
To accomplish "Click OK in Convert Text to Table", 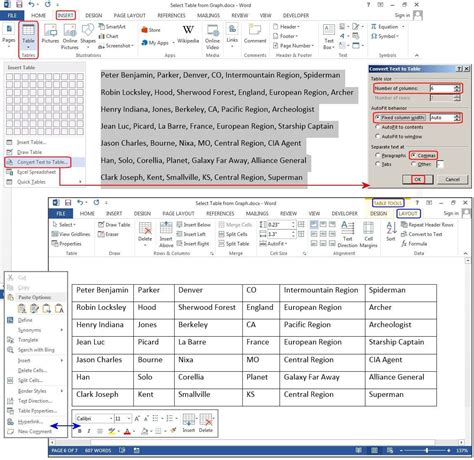I will 418,179.
